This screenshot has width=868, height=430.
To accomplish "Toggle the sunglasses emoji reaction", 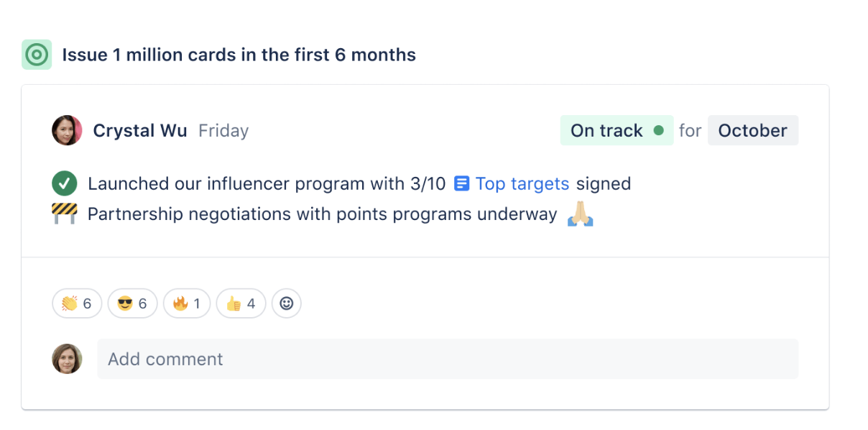I will click(131, 303).
